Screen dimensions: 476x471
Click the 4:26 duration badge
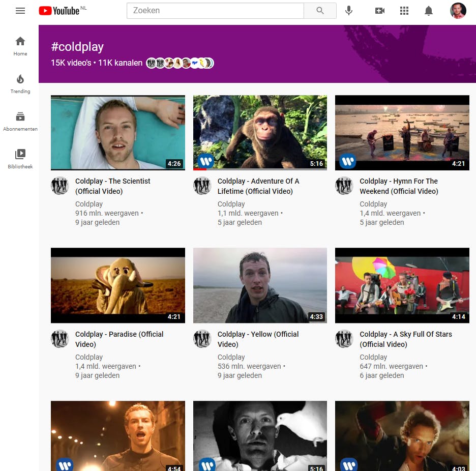(x=174, y=164)
